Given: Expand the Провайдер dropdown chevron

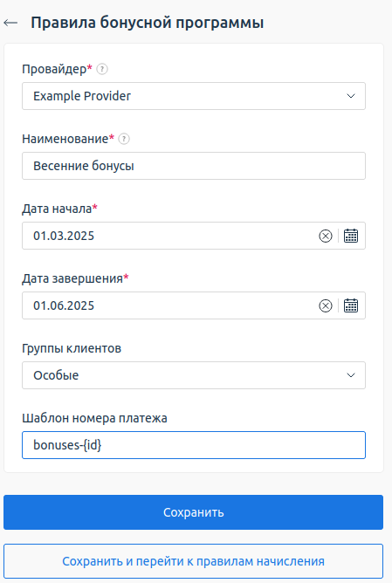Looking at the screenshot, I should (351, 96).
